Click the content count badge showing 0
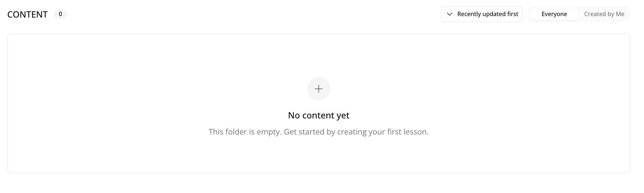This screenshot has width=644, height=193. pyautogui.click(x=60, y=14)
